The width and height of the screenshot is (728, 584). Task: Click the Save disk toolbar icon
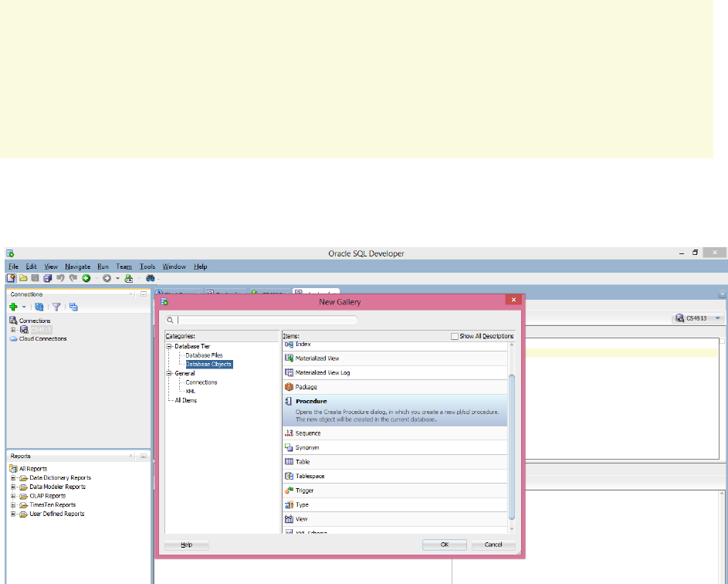35,278
